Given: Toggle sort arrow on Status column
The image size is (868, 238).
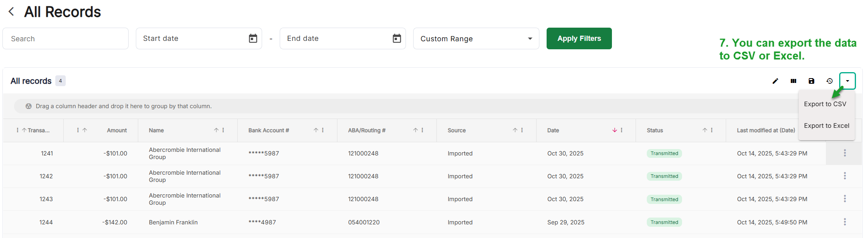Looking at the screenshot, I should tap(704, 130).
